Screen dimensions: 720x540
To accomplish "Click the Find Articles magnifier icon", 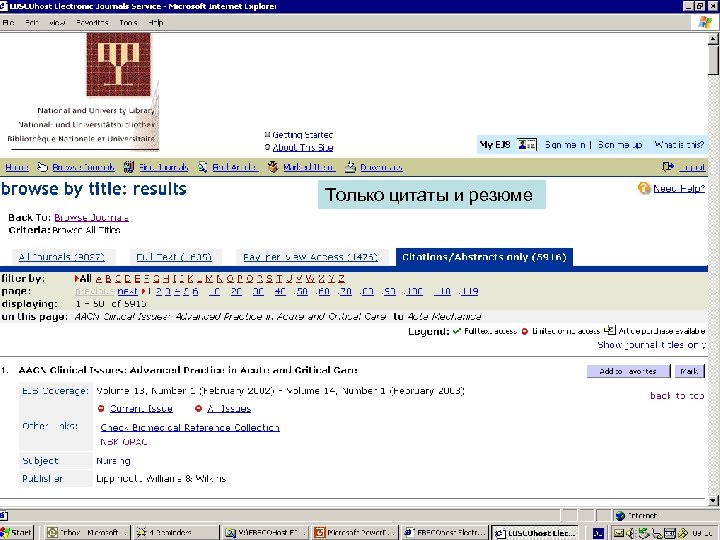I will click(202, 167).
